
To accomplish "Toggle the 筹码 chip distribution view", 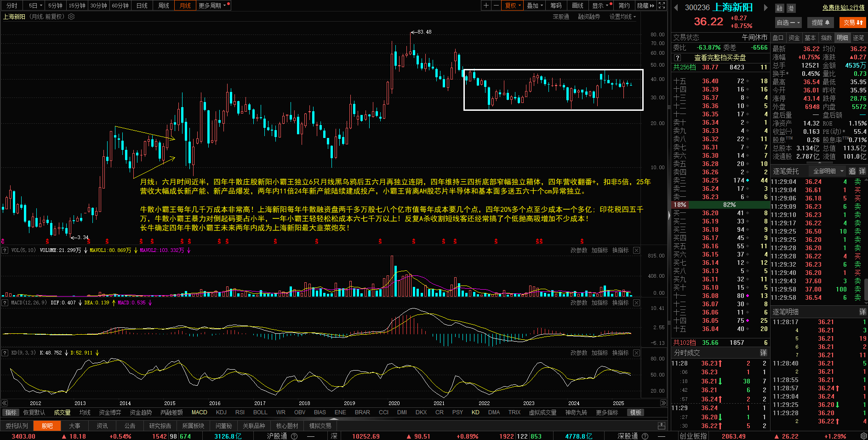I will click(556, 6).
